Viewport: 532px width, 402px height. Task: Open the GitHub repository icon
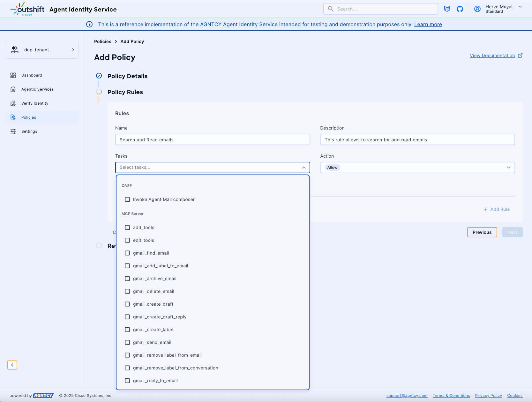460,9
